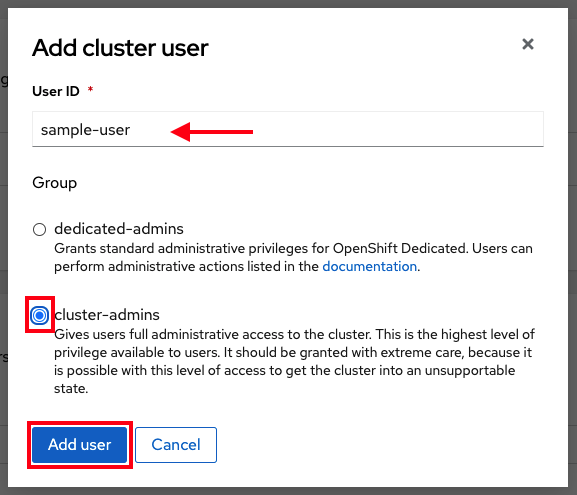Select the dedicated-admins radio button
This screenshot has height=495, width=577.
pyautogui.click(x=39, y=229)
